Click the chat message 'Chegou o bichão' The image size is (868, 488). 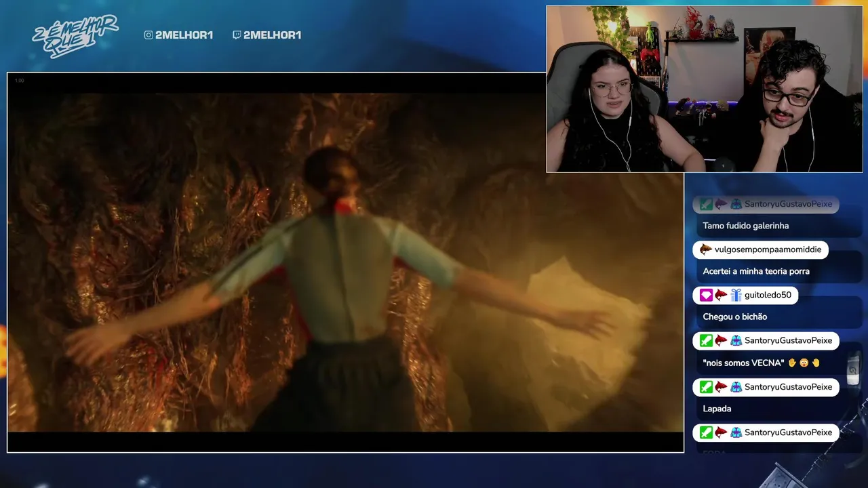click(x=734, y=317)
